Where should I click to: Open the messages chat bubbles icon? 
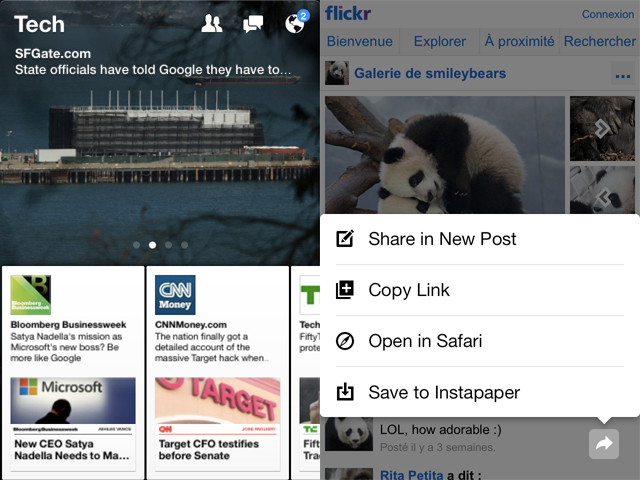[x=253, y=24]
